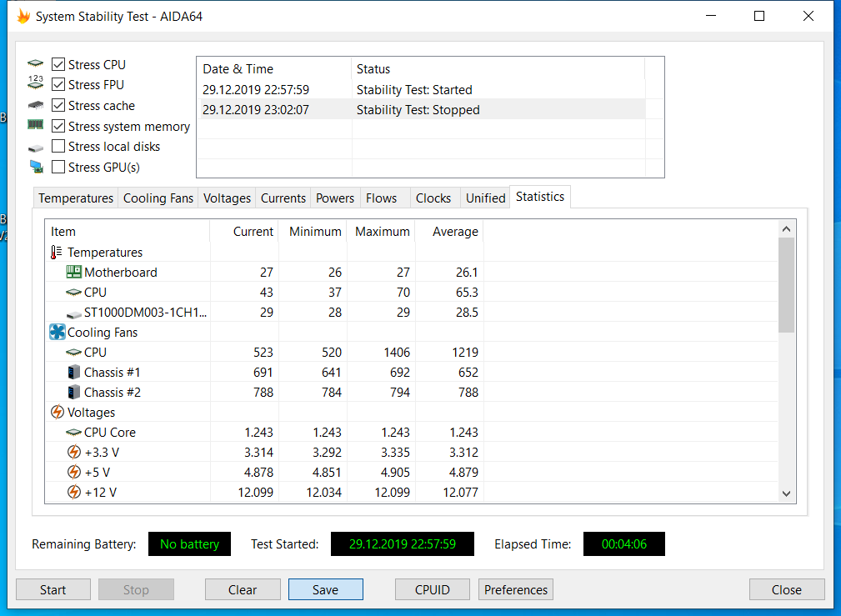
Task: Open the Cooling Fans tab
Action: tap(158, 198)
